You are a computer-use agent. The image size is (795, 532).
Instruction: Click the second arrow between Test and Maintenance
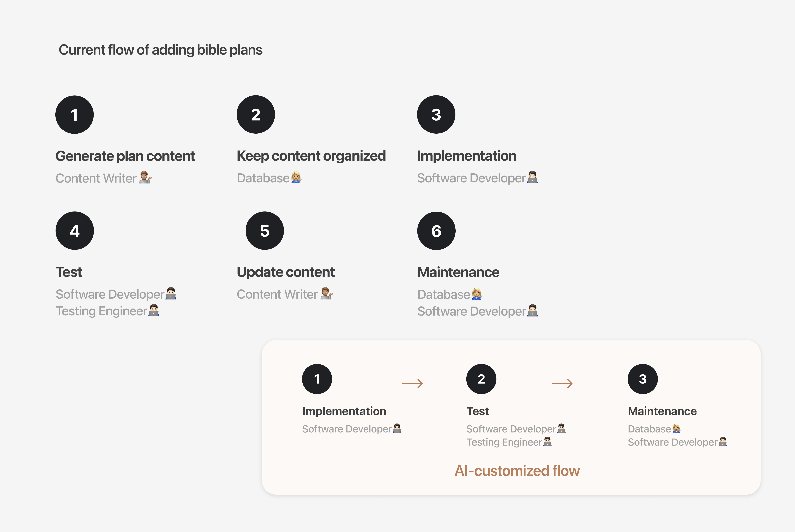pyautogui.click(x=562, y=384)
